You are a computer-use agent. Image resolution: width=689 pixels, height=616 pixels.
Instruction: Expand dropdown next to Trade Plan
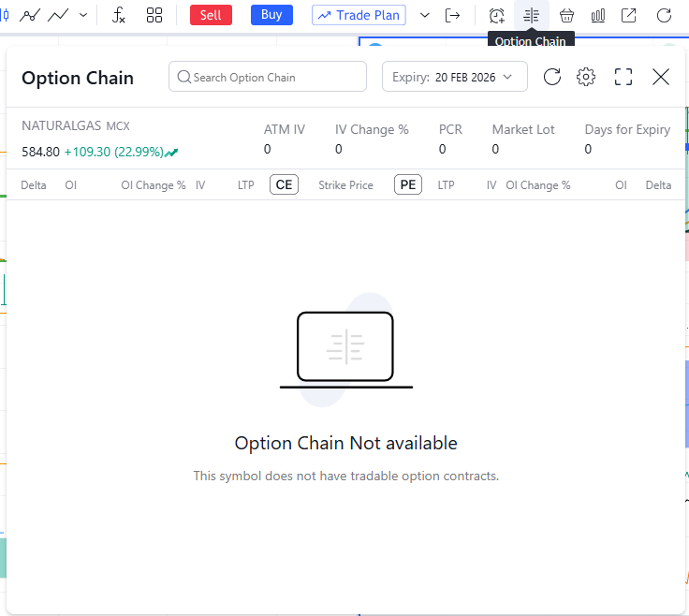click(425, 15)
